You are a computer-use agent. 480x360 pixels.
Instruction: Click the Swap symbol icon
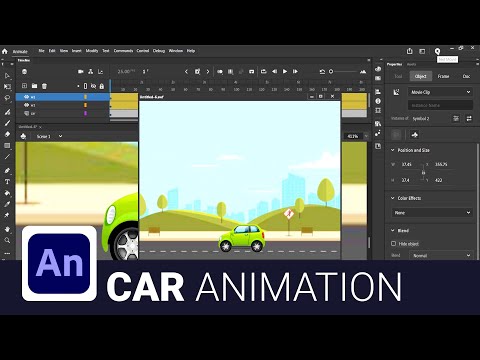tap(469, 118)
